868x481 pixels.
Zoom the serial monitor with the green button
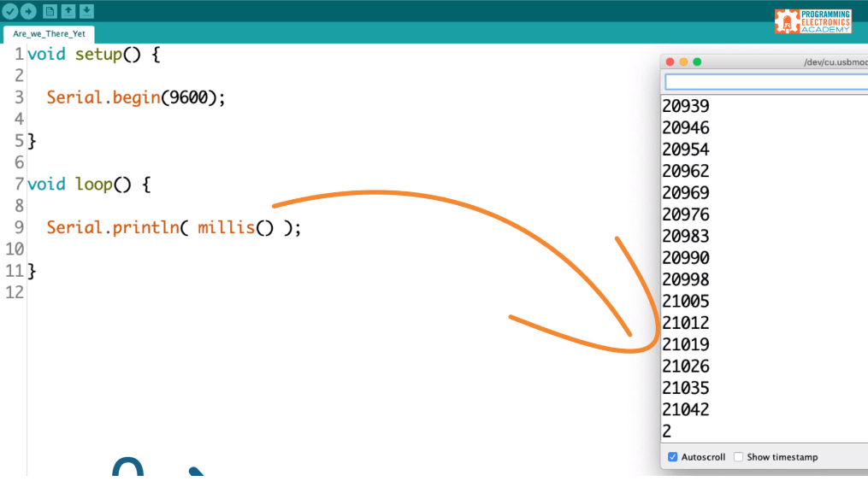pyautogui.click(x=697, y=62)
